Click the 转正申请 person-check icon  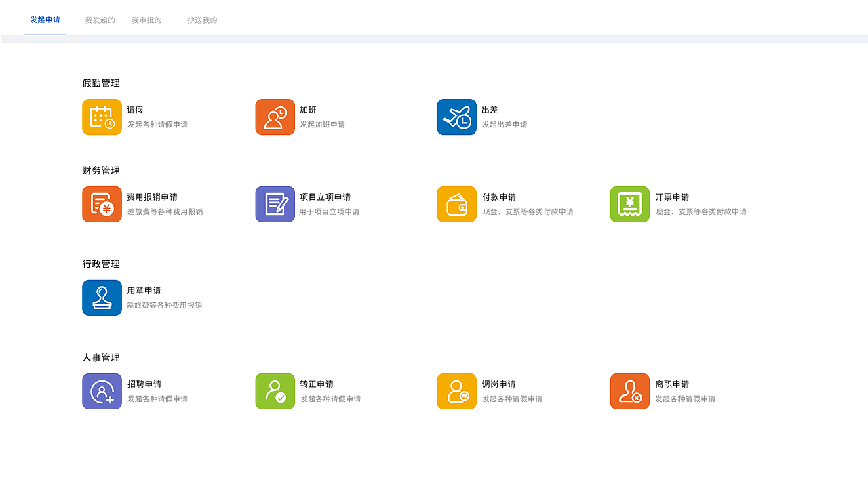(x=275, y=391)
